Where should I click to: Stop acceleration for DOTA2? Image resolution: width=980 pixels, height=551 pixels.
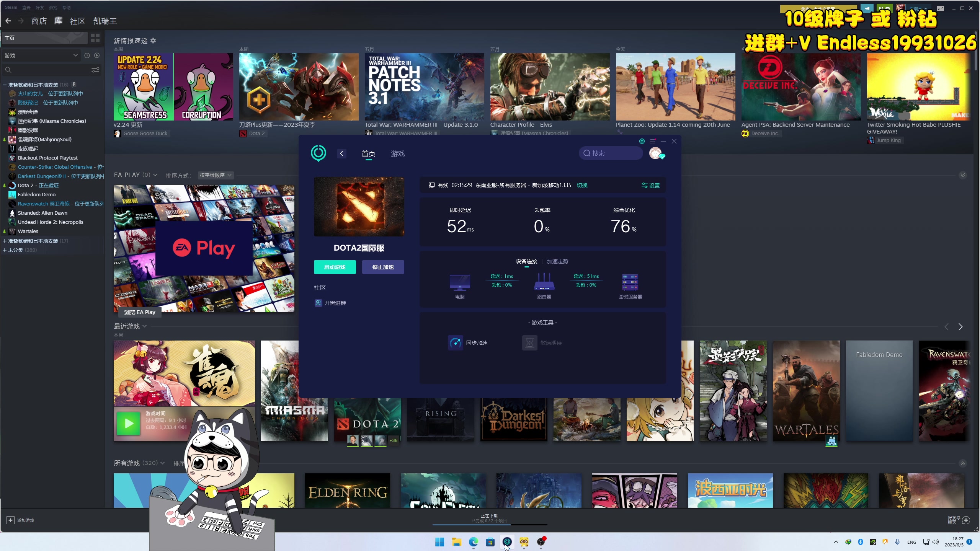pos(383,267)
